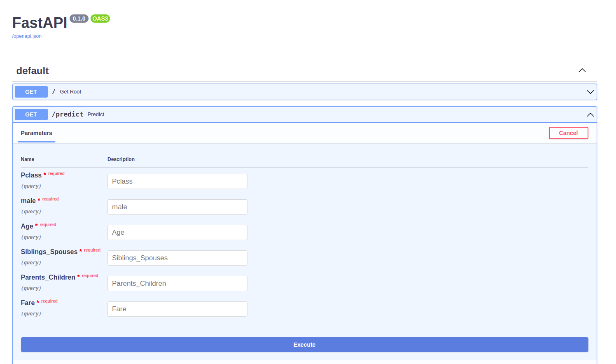The width and height of the screenshot is (616, 364).
Task: Click the Description column header
Action: pos(121,159)
